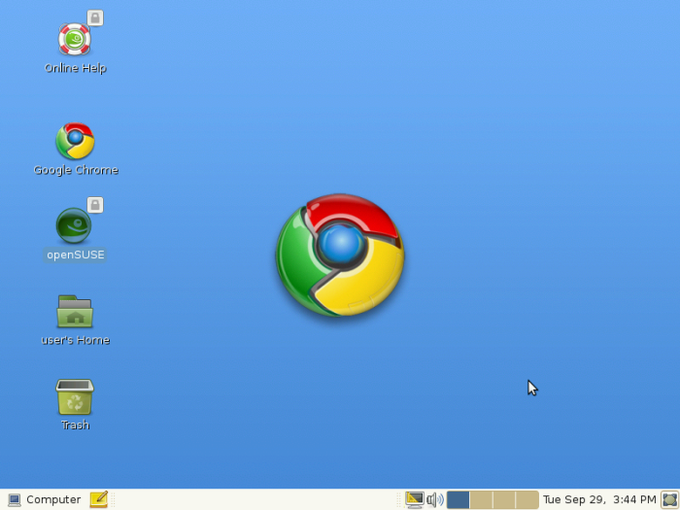680x510 pixels.
Task: Switch to the second workspace
Action: click(x=481, y=500)
